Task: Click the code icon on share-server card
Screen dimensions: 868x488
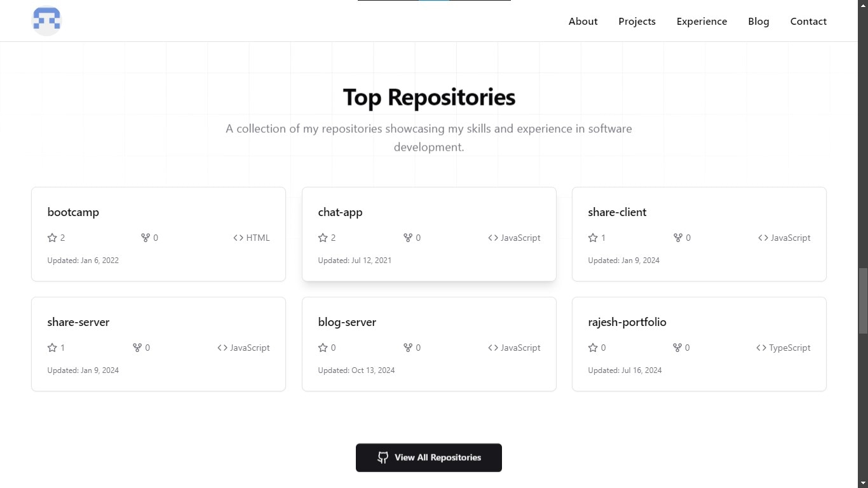Action: 222,348
